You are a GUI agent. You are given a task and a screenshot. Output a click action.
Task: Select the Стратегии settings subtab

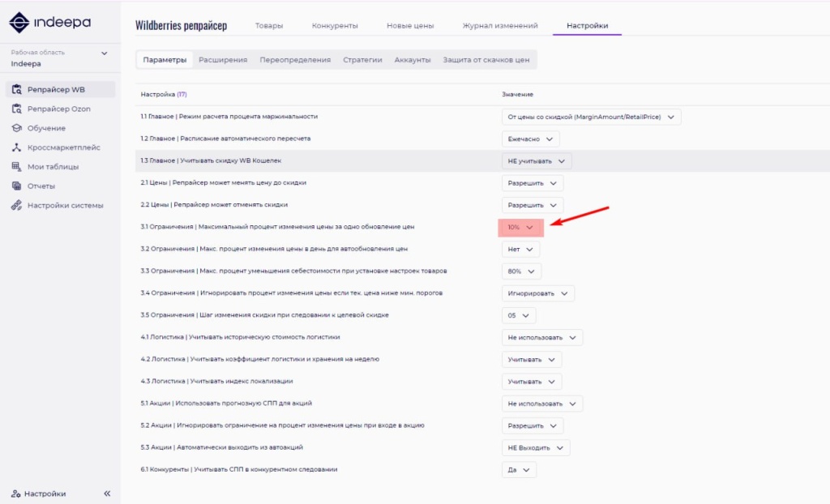pyautogui.click(x=362, y=60)
